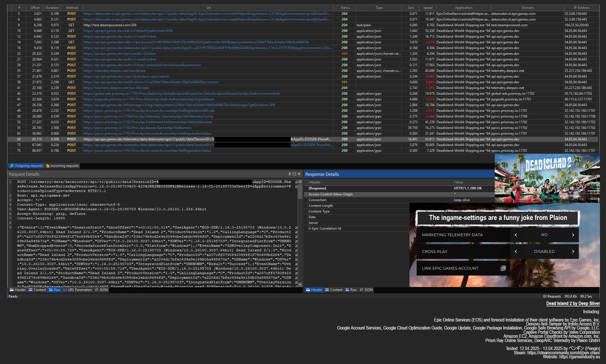Click the [Response] HTTP/1.1 200 OK row

click(399, 188)
